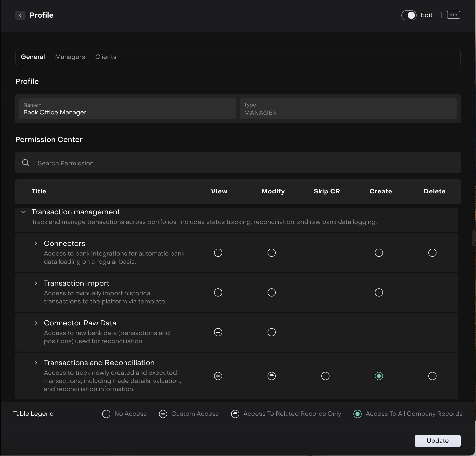Click Transactions and Reconciliation Create radio

(x=379, y=376)
